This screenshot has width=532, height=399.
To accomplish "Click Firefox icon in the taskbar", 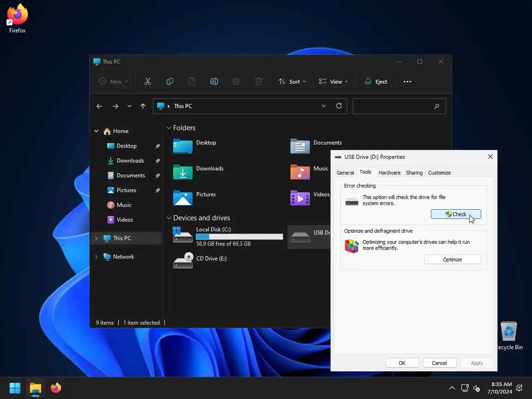I will 55,388.
